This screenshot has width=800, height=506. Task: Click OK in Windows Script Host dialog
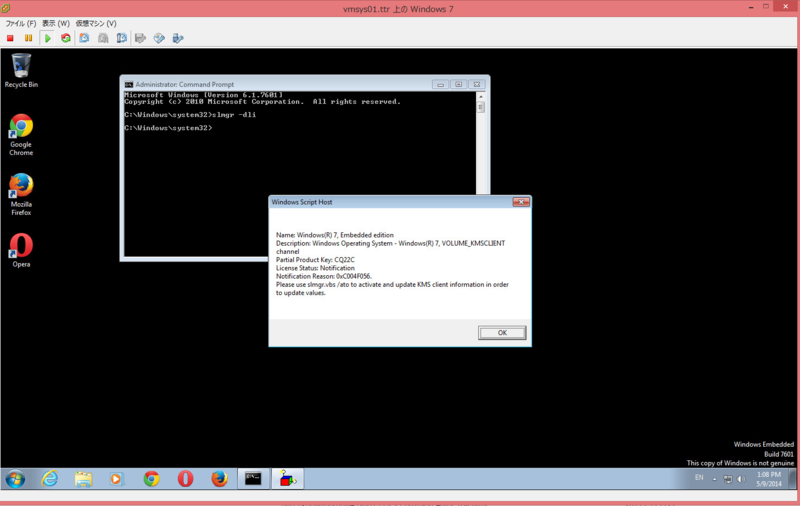tap(502, 333)
